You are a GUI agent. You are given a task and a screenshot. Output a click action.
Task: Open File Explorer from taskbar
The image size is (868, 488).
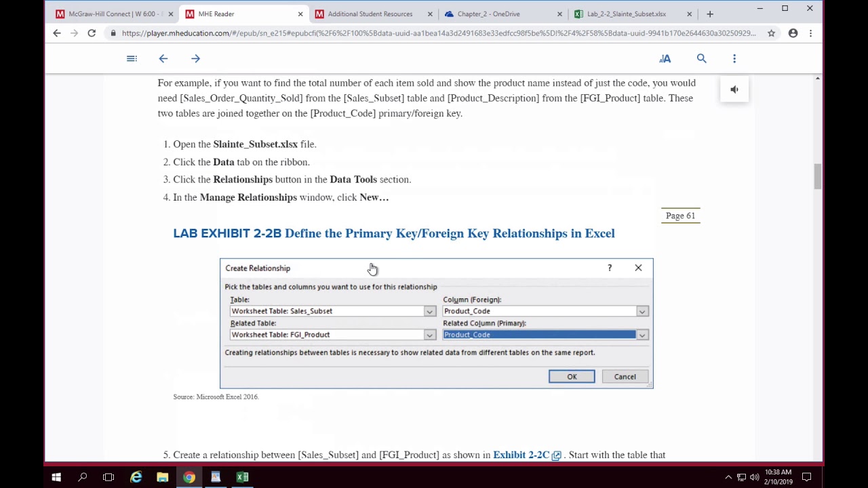(x=162, y=477)
